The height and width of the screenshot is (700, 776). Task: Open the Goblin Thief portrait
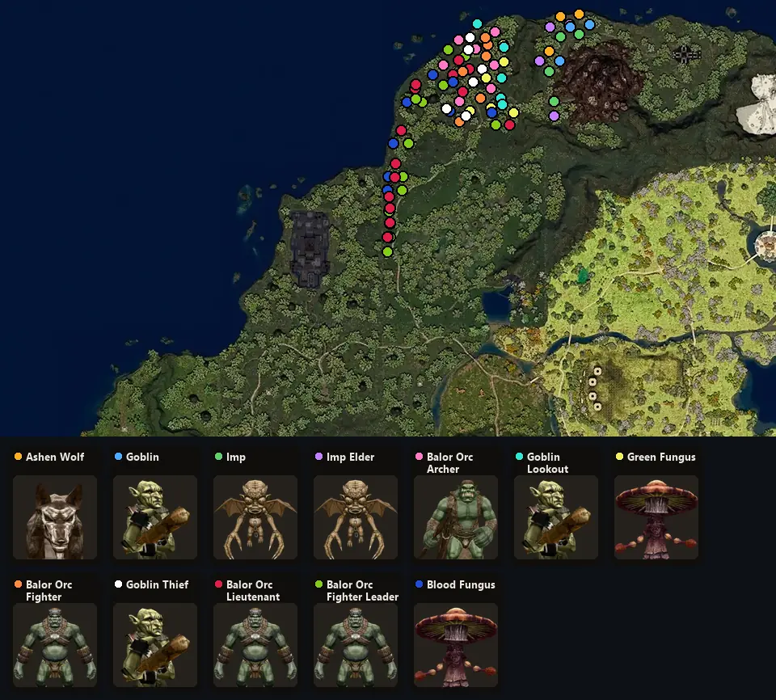click(155, 645)
